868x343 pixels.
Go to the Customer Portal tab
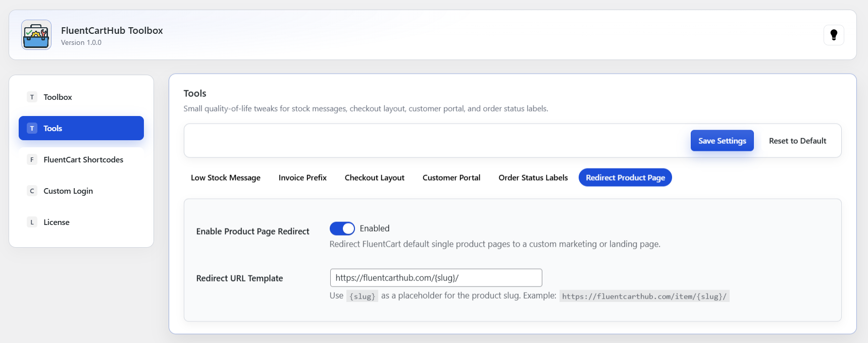pyautogui.click(x=451, y=178)
